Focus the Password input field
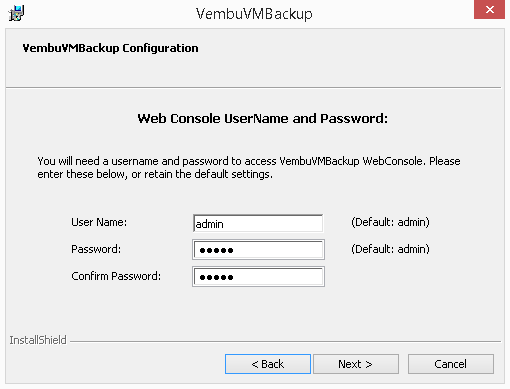Viewport: 510px width, 389px height. point(258,250)
